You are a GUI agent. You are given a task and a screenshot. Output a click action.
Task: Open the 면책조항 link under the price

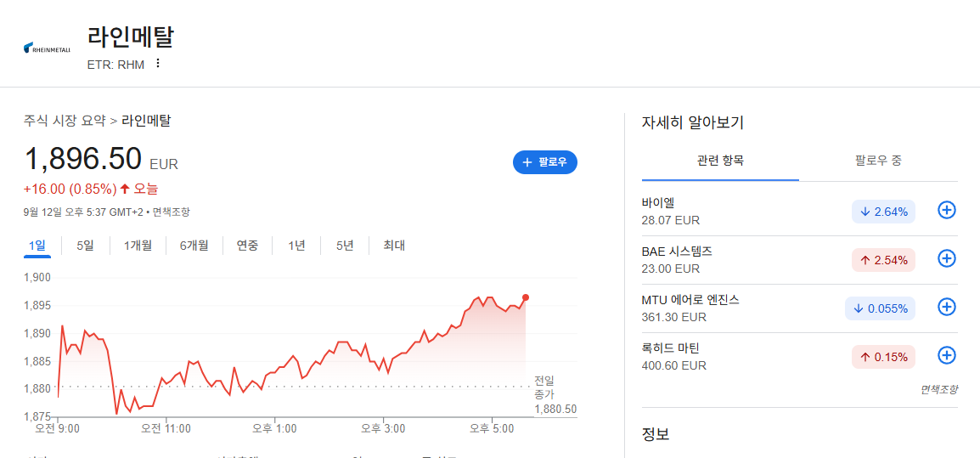pos(172,212)
